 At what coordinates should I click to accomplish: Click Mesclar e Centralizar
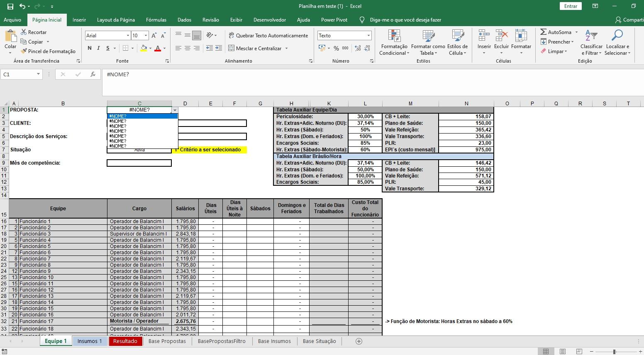(255, 48)
